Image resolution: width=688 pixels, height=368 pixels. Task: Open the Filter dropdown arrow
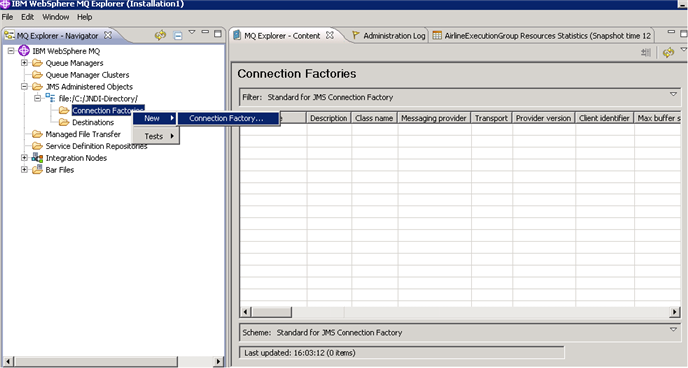(x=674, y=94)
